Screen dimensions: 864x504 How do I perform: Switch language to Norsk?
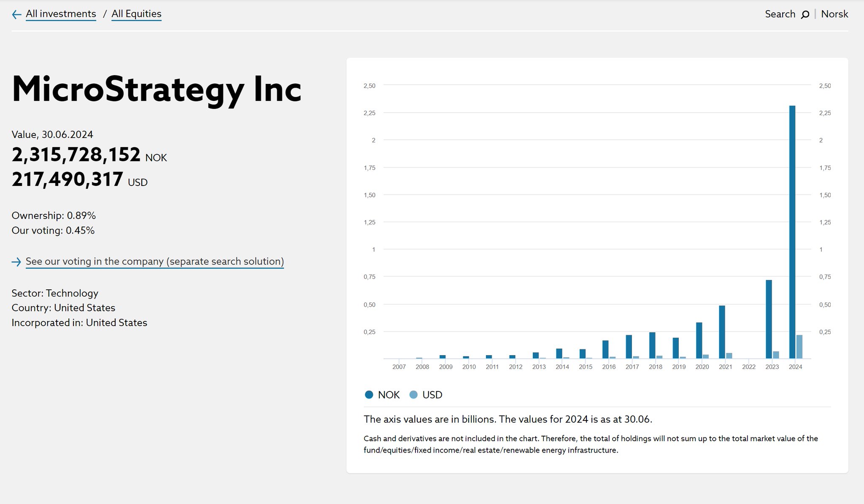834,14
